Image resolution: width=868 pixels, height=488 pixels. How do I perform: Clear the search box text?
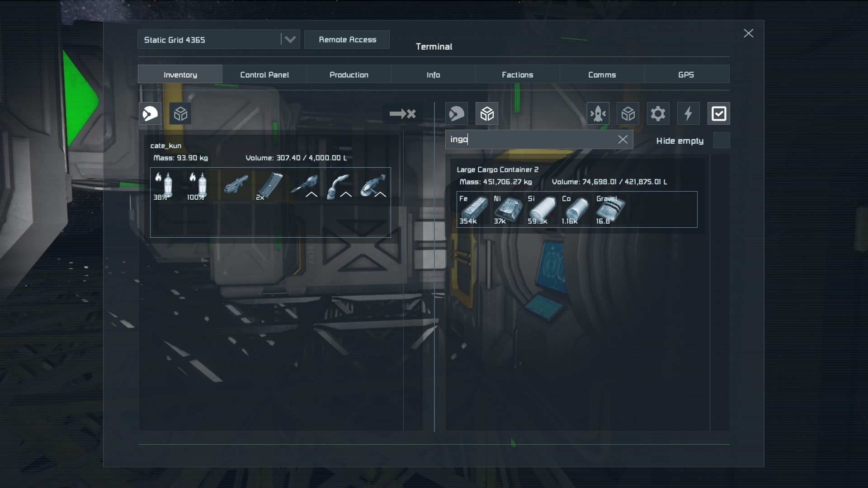click(x=623, y=140)
